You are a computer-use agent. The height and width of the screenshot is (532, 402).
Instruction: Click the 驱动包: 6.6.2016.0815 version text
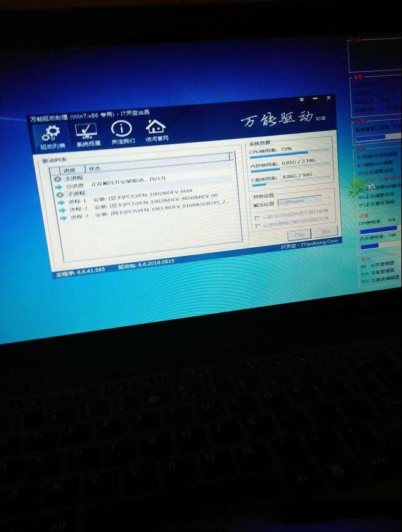point(146,265)
